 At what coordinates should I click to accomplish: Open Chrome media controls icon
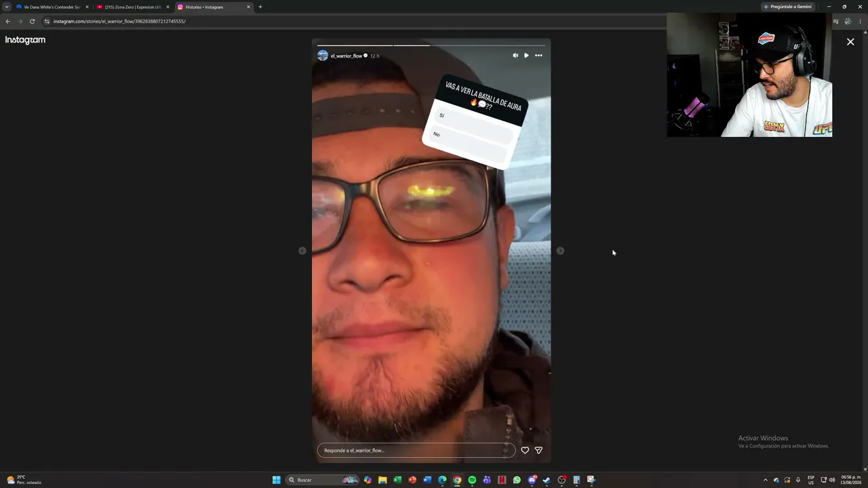pyautogui.click(x=836, y=21)
